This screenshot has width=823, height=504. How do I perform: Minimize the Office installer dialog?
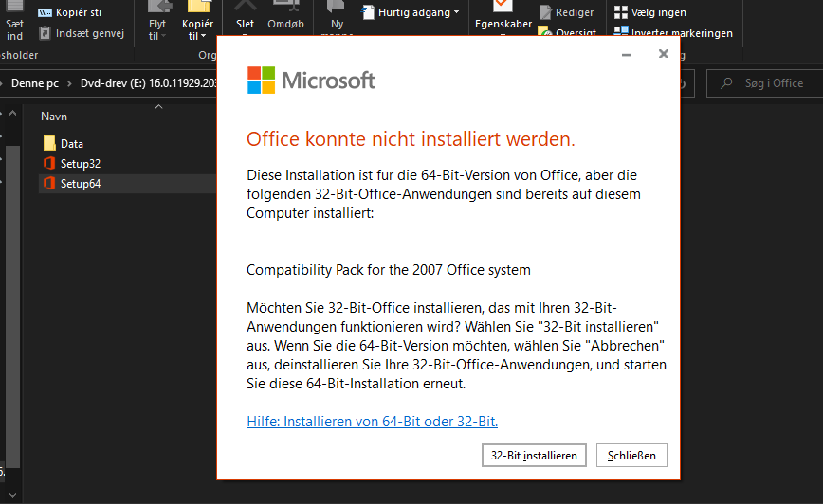[626, 55]
